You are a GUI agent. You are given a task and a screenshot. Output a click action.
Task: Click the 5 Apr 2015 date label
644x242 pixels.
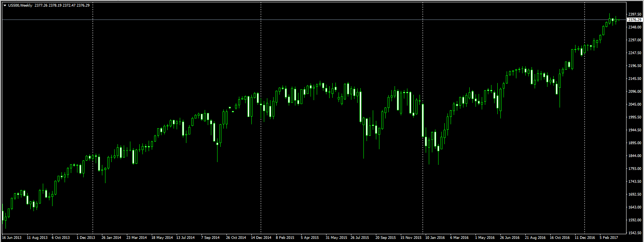[310, 237]
